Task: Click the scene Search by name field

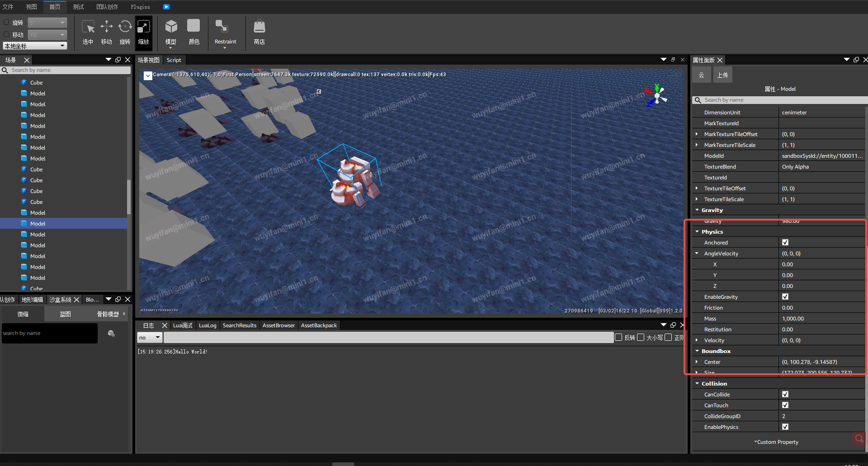Action: point(66,70)
